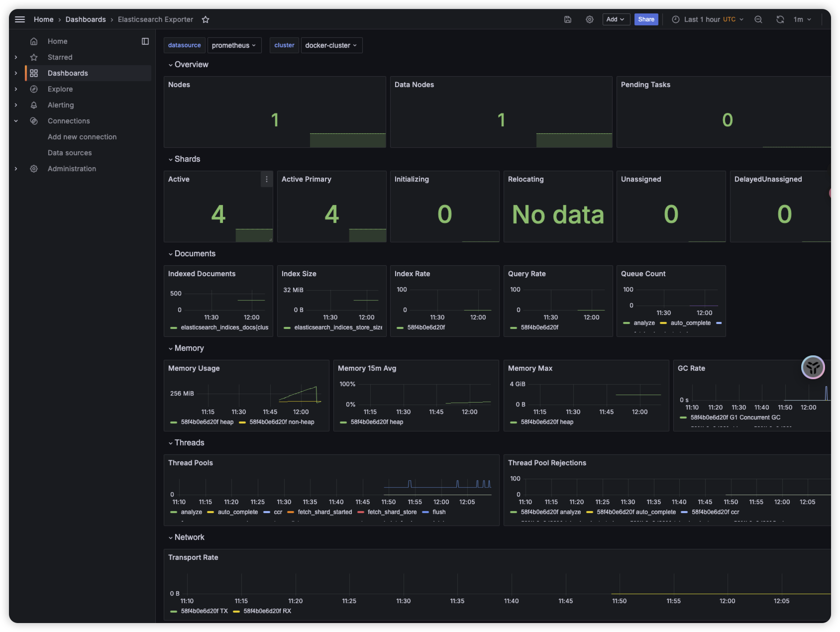The height and width of the screenshot is (632, 840).
Task: Click the Home icon in sidebar
Action: coord(34,41)
